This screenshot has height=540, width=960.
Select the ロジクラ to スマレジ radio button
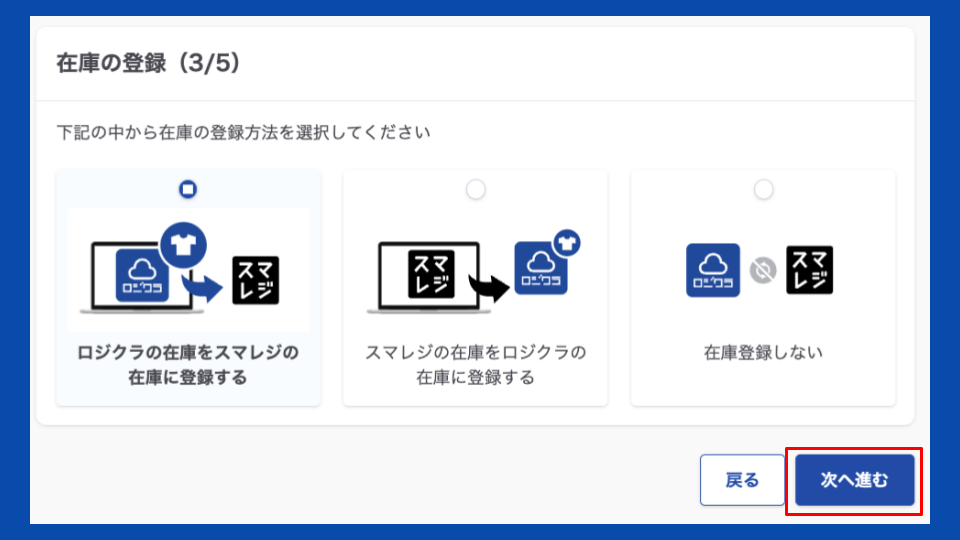[x=187, y=189]
